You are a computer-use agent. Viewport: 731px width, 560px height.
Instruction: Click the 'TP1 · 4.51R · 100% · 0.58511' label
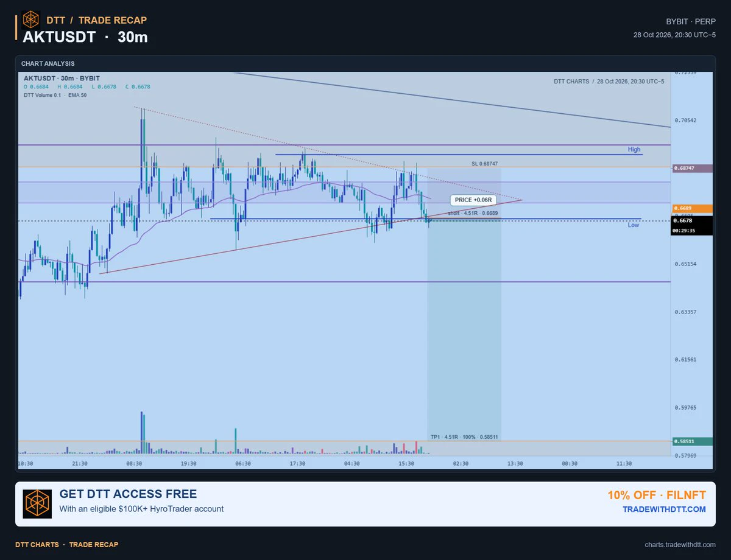[464, 437]
